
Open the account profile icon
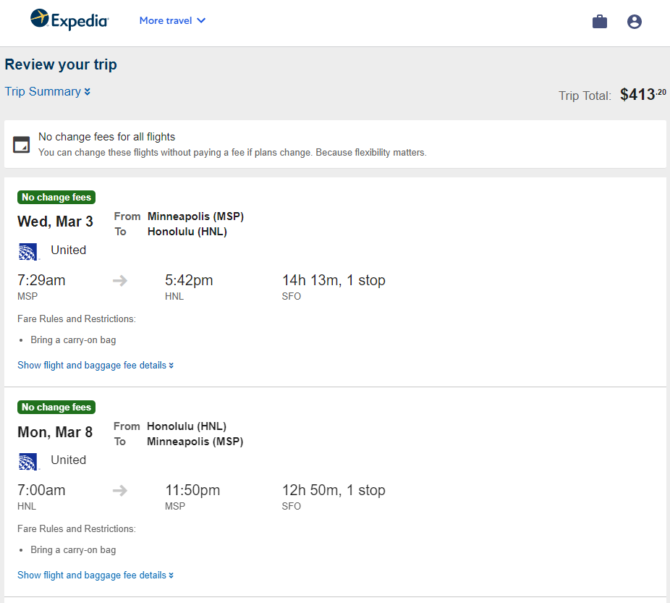[x=634, y=21]
